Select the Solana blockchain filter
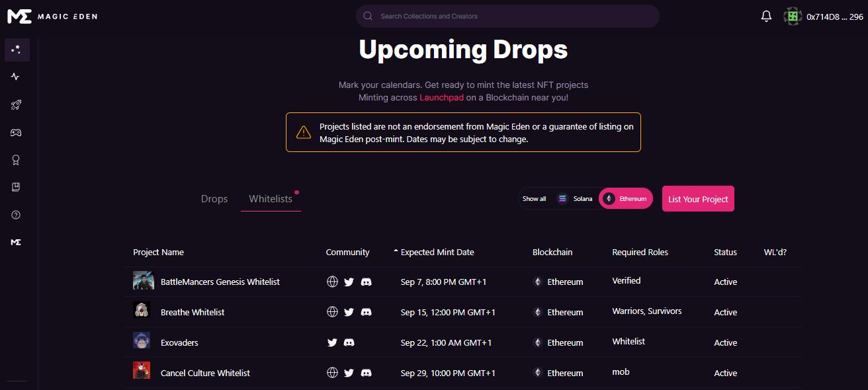Viewport: 868px width, 390px height. click(x=575, y=198)
